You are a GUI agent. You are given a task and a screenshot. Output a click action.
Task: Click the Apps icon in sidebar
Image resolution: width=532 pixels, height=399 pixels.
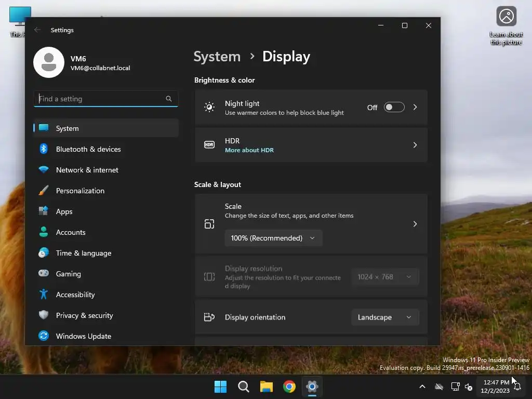[44, 211]
